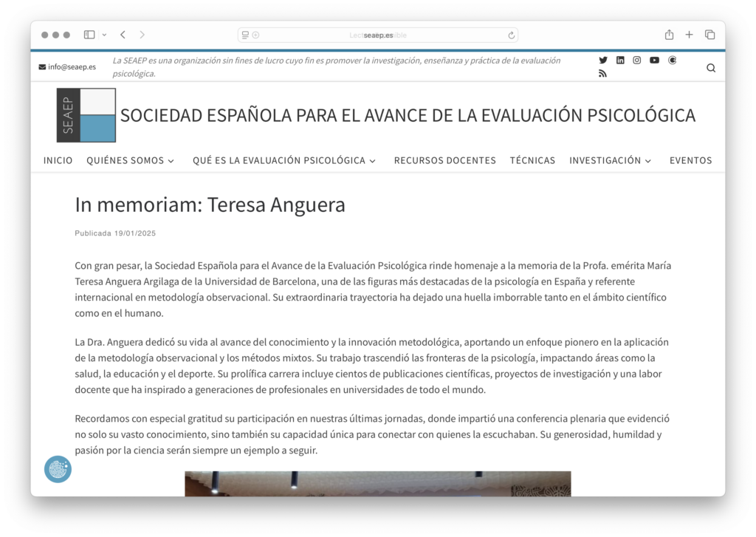Go to the Inicio menu item
Image resolution: width=756 pixels, height=537 pixels.
tap(58, 160)
